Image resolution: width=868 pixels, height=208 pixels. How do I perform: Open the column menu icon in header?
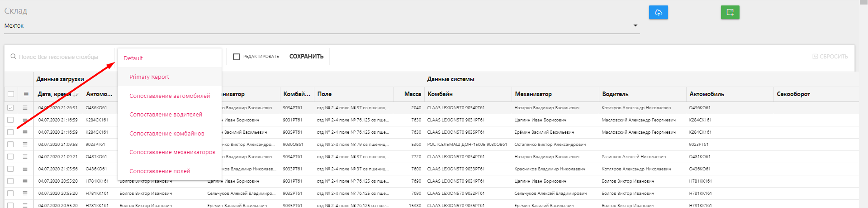pyautogui.click(x=26, y=94)
